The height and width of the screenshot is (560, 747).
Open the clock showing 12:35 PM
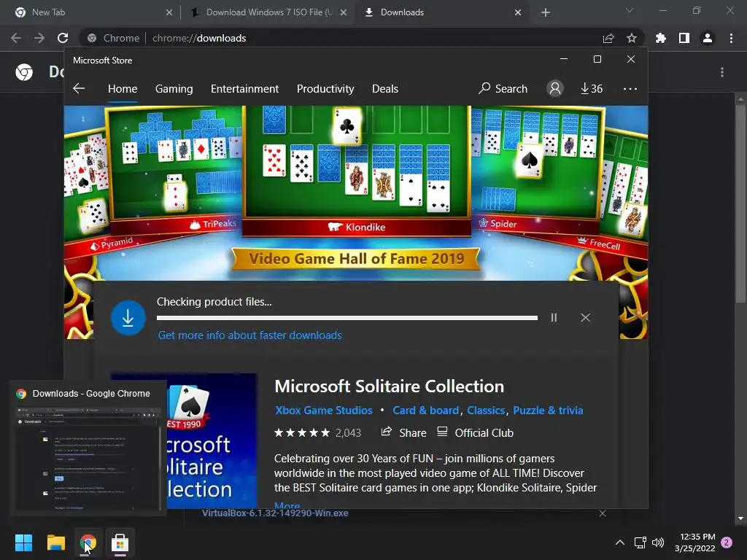click(695, 542)
